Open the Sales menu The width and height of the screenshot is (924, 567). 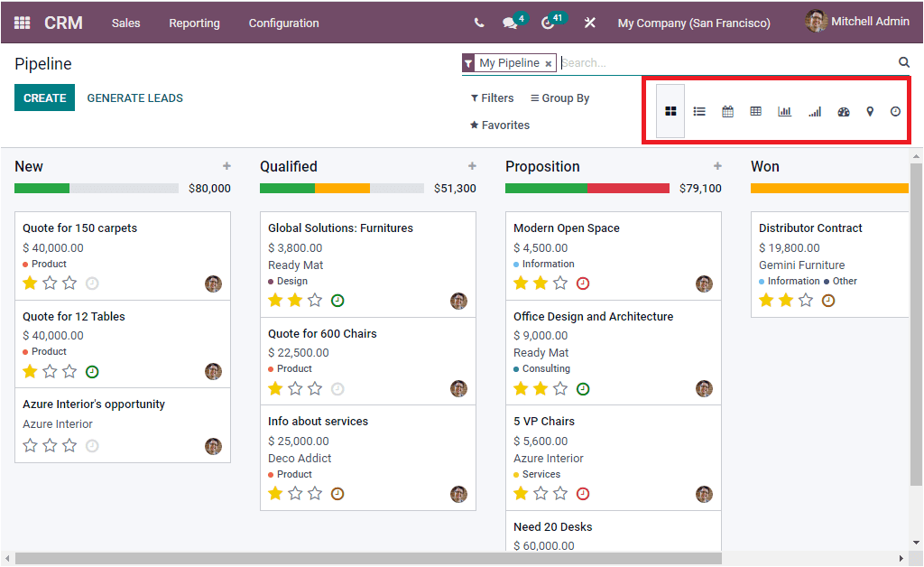125,23
